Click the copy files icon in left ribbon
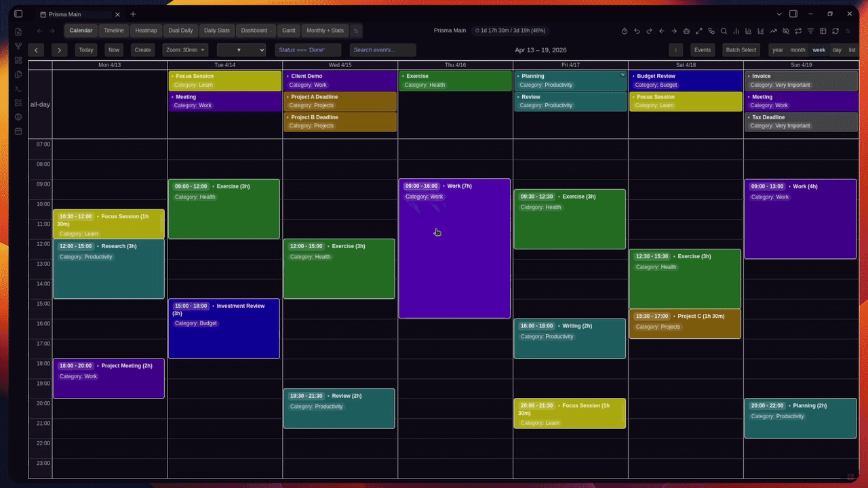The image size is (868, 488). point(18,75)
